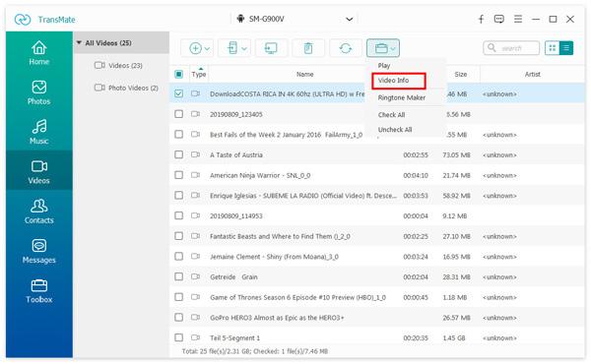Go to Photos in the sidebar
Screen dimensions: 591x364
[x=38, y=92]
